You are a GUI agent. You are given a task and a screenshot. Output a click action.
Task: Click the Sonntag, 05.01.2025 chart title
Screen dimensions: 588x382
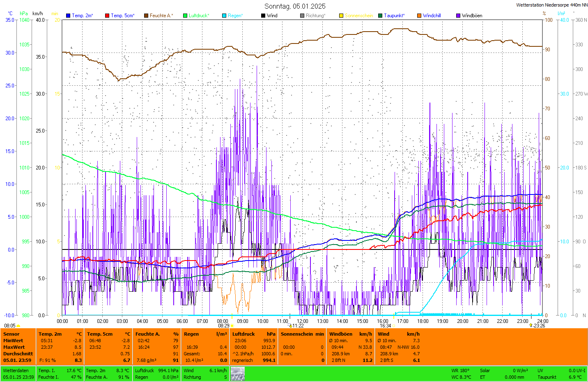click(295, 6)
